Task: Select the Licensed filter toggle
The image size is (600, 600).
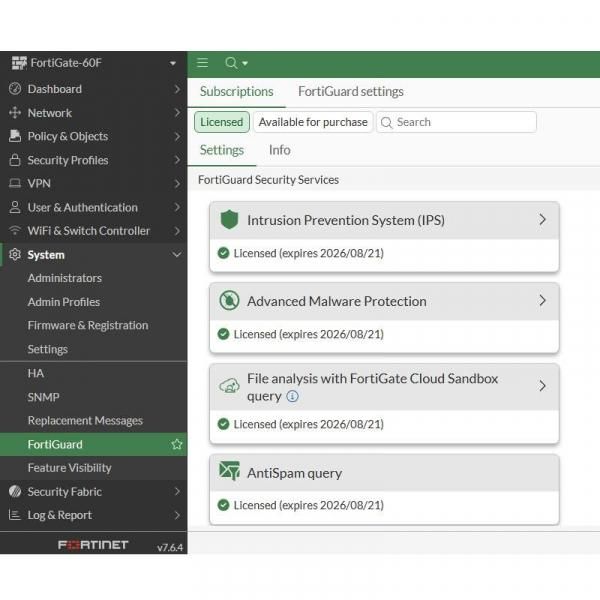Action: (x=222, y=122)
